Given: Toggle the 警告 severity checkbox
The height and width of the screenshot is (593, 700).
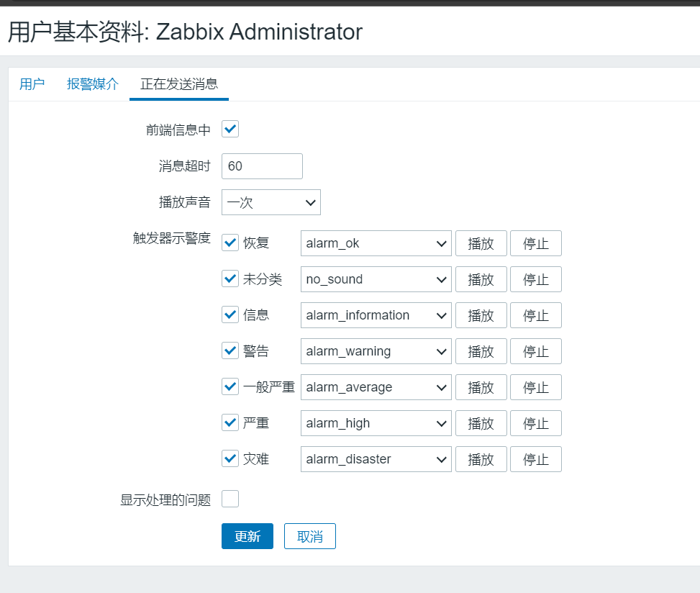Looking at the screenshot, I should point(230,351).
